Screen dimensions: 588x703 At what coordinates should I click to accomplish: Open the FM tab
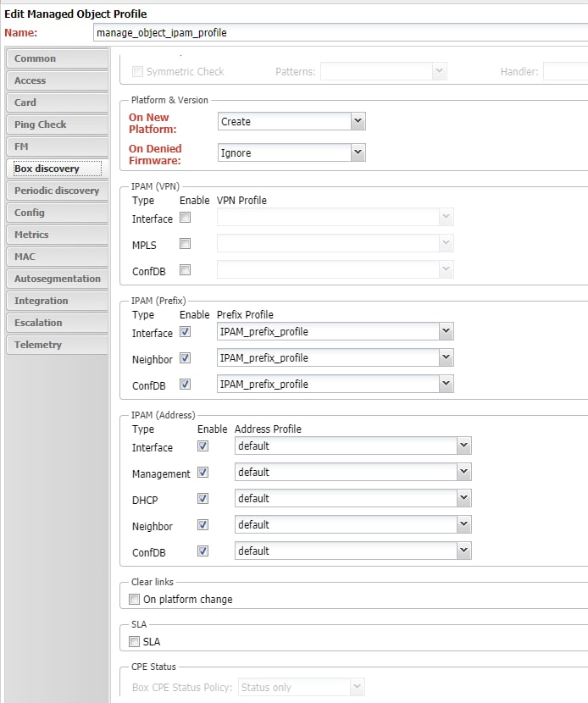57,147
